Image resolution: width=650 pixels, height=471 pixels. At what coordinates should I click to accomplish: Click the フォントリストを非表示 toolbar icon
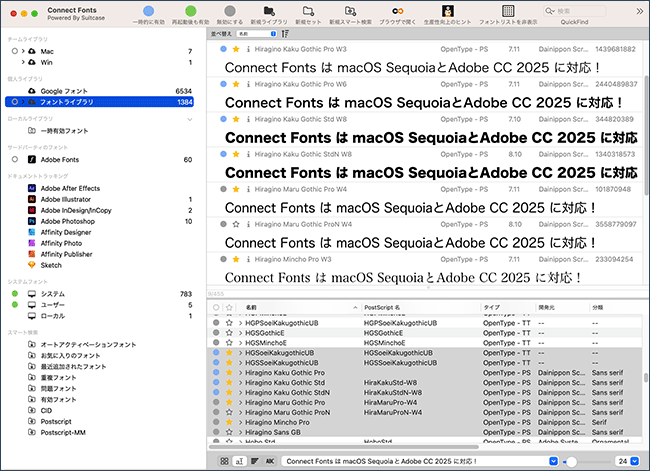click(508, 11)
